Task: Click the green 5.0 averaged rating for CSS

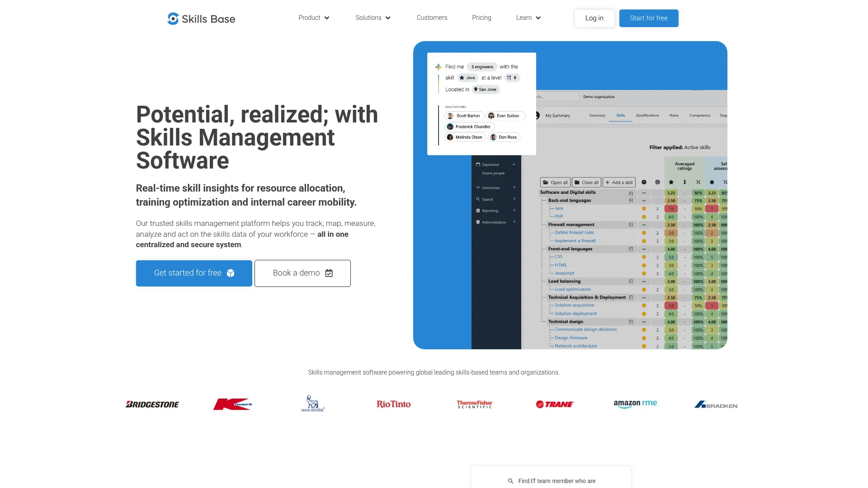Action: point(671,257)
